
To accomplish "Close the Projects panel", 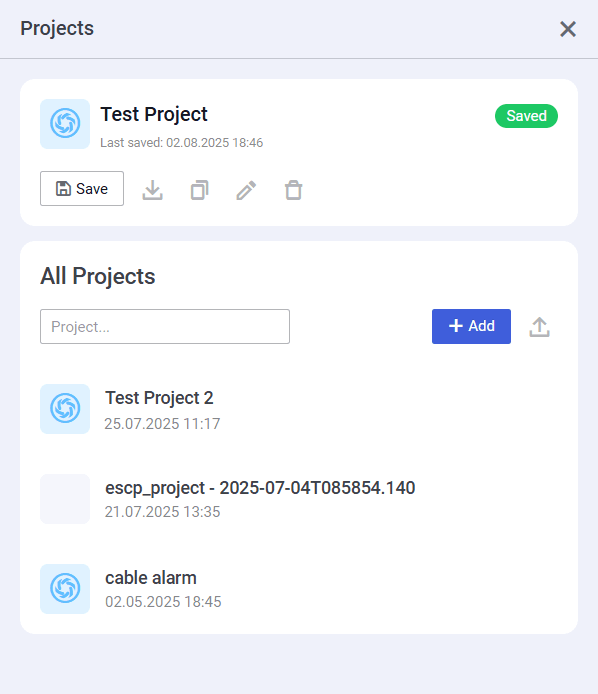I will [568, 29].
